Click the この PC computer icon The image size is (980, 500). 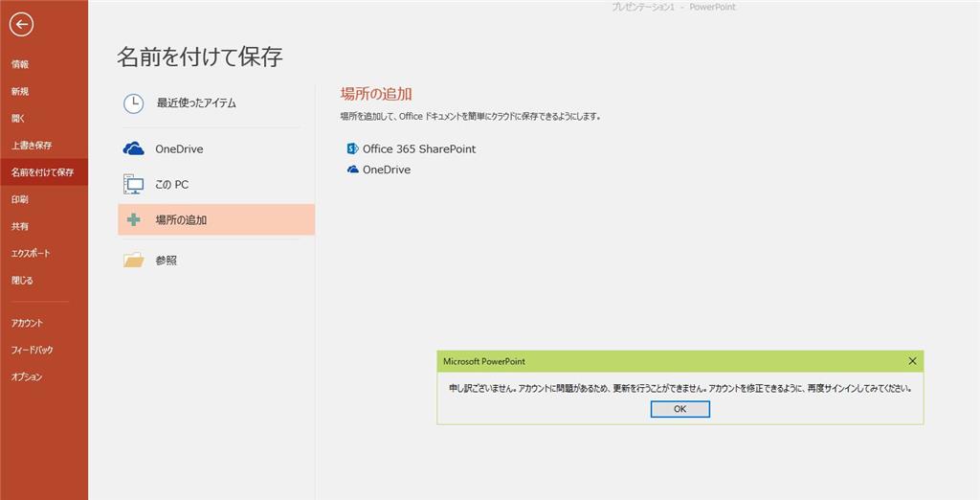(134, 184)
